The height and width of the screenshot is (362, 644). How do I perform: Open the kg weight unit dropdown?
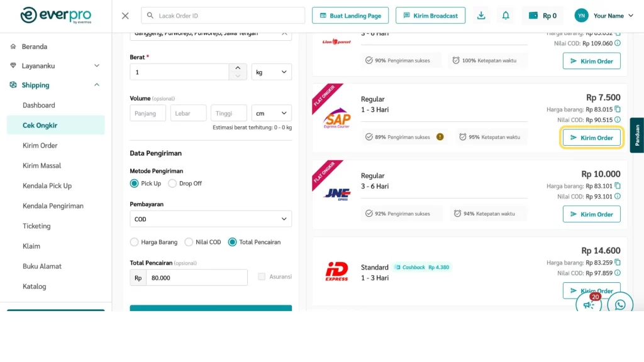tap(272, 72)
